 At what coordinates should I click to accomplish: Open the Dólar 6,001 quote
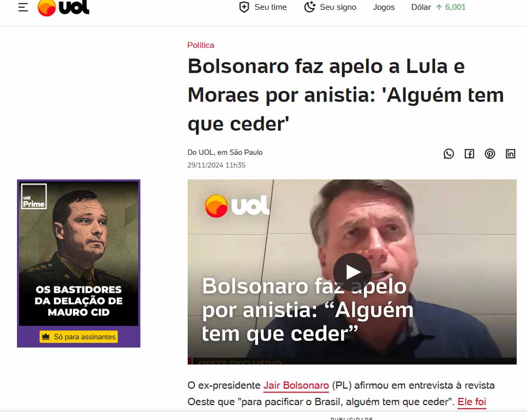pos(438,7)
